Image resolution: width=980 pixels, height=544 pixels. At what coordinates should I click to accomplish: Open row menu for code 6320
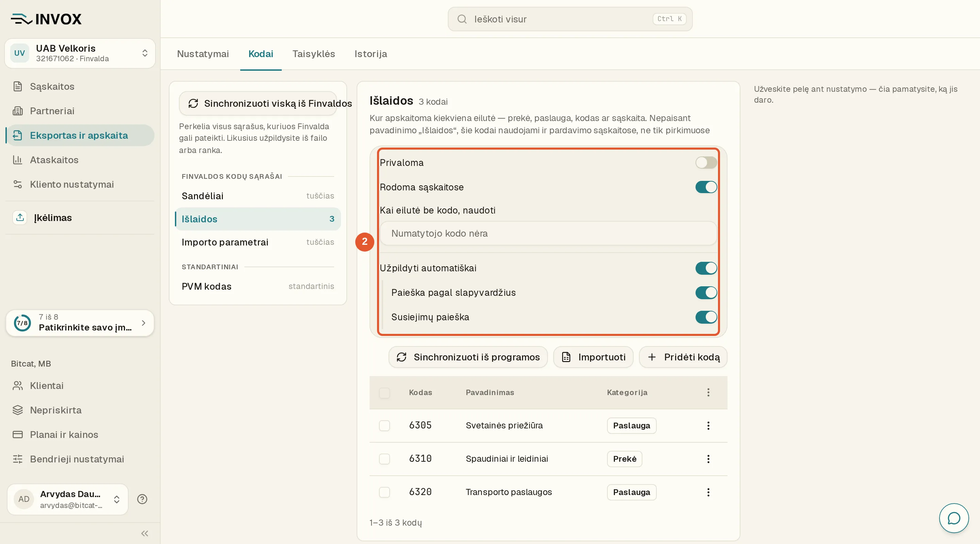click(x=708, y=492)
